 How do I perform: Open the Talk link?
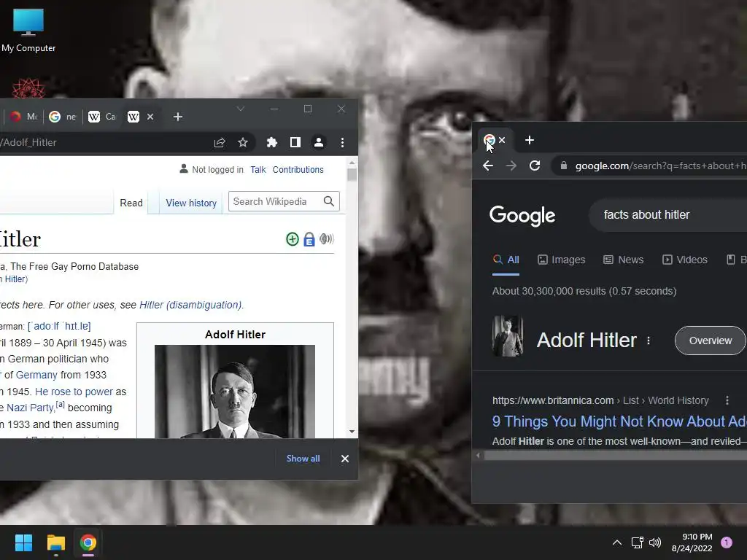coord(258,169)
